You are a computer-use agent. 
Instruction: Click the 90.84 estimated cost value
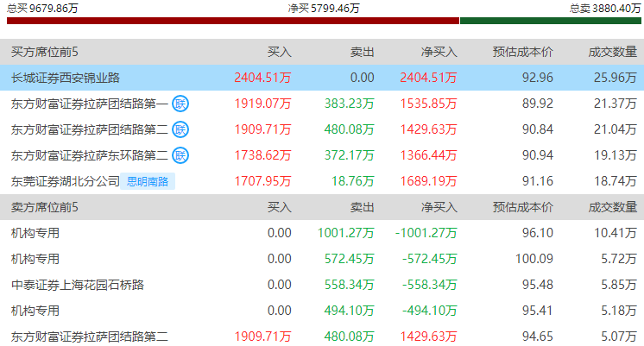538,129
